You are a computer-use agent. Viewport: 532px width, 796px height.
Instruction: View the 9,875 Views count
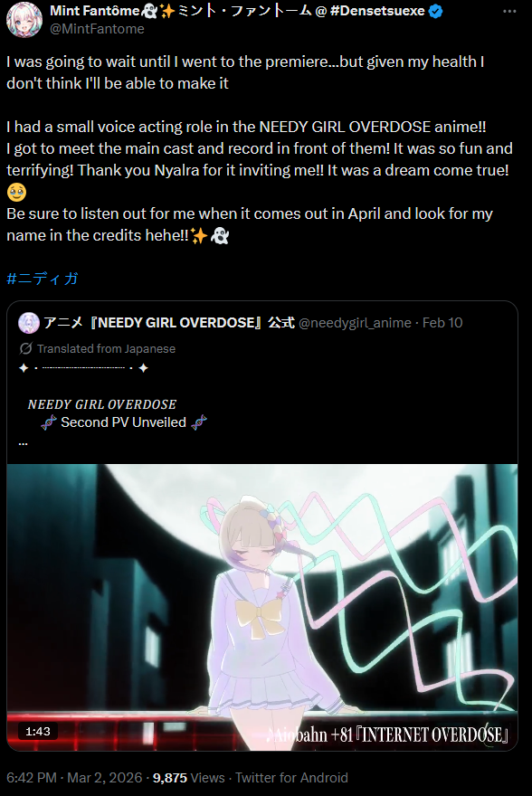click(189, 778)
